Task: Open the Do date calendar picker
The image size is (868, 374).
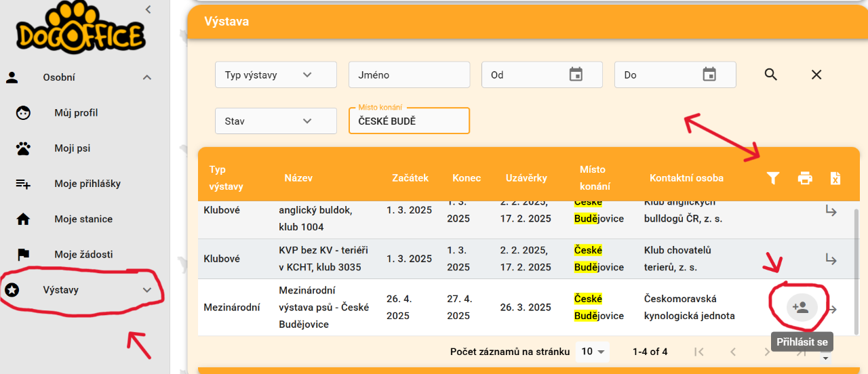Action: [x=709, y=75]
